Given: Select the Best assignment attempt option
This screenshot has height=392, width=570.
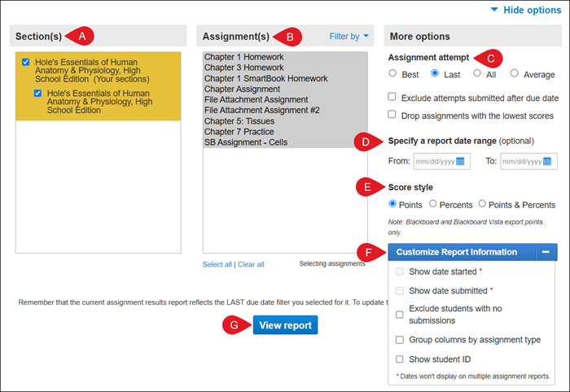Looking at the screenshot, I should pos(393,74).
